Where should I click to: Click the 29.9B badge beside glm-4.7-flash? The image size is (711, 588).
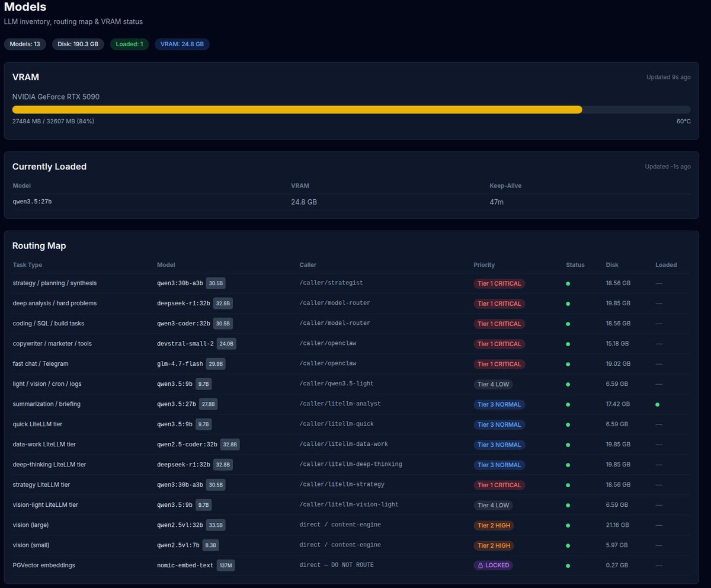(216, 364)
